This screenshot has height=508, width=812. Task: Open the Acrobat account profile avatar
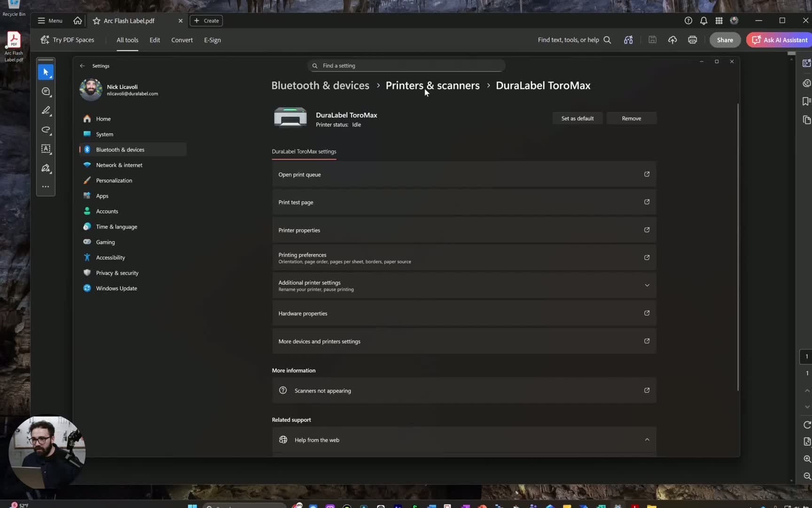click(x=734, y=21)
